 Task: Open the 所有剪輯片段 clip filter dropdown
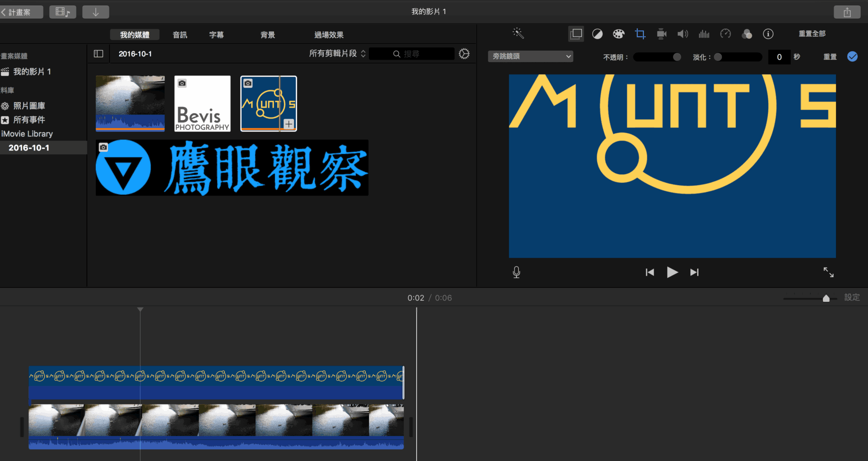(x=337, y=54)
